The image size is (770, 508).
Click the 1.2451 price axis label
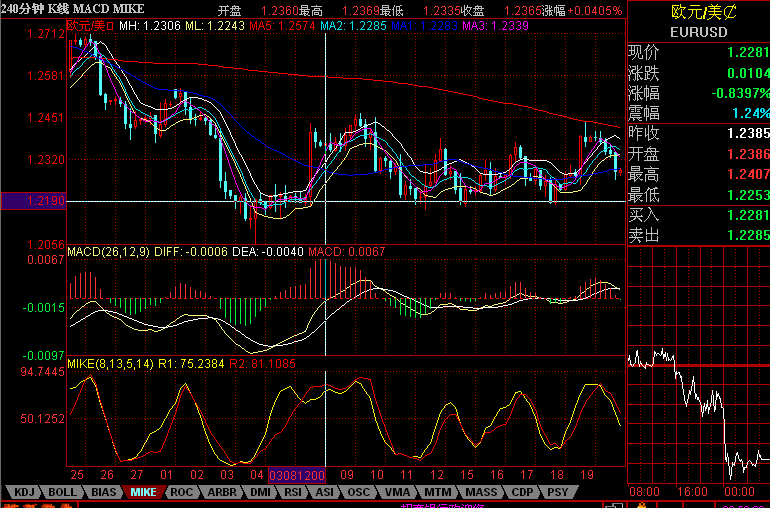coord(46,118)
